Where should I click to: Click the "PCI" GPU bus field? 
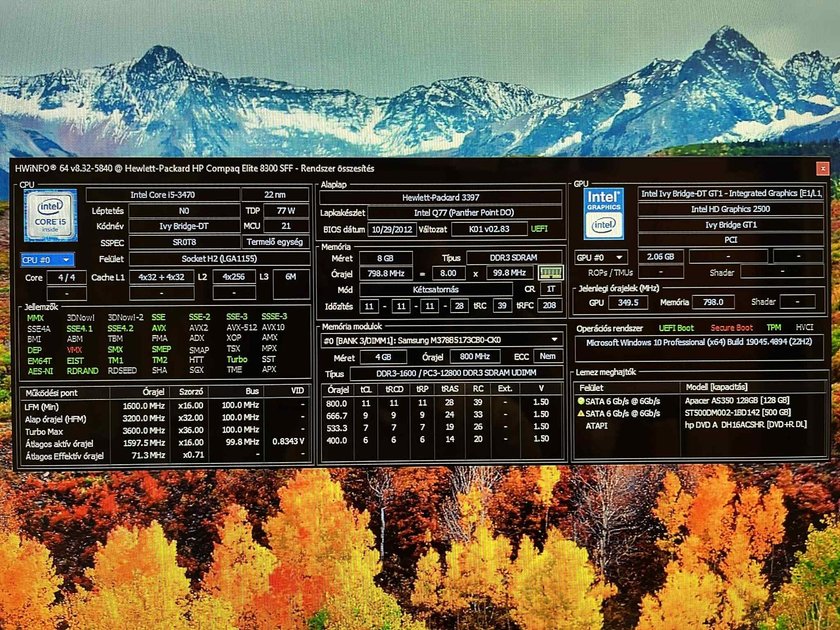coord(730,240)
